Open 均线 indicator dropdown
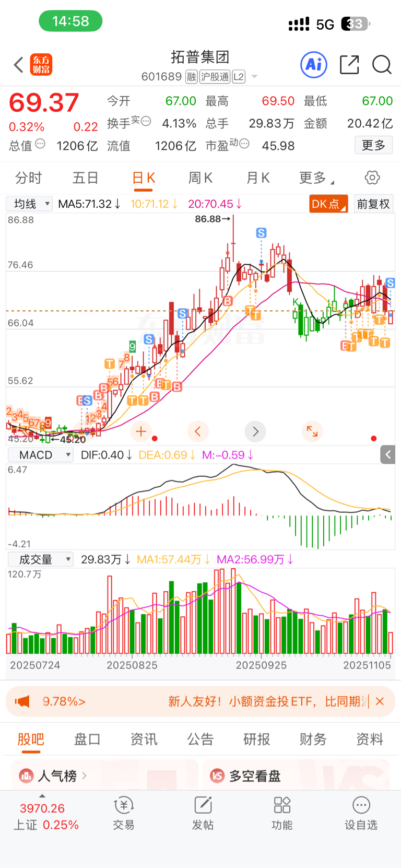The image size is (401, 868). pos(29,204)
